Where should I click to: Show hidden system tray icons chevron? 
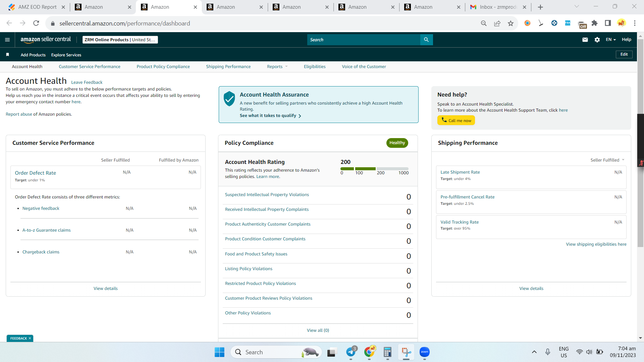pos(534,352)
